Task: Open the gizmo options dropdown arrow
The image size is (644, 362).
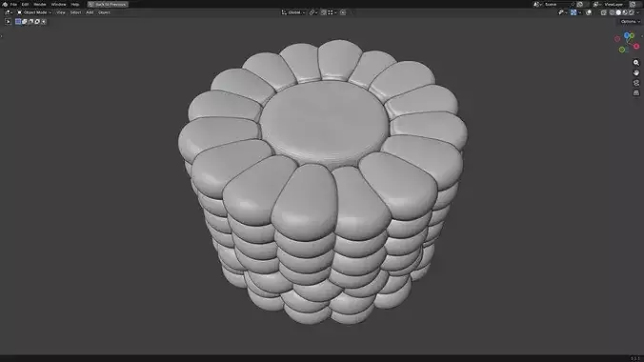Action: coord(580,12)
